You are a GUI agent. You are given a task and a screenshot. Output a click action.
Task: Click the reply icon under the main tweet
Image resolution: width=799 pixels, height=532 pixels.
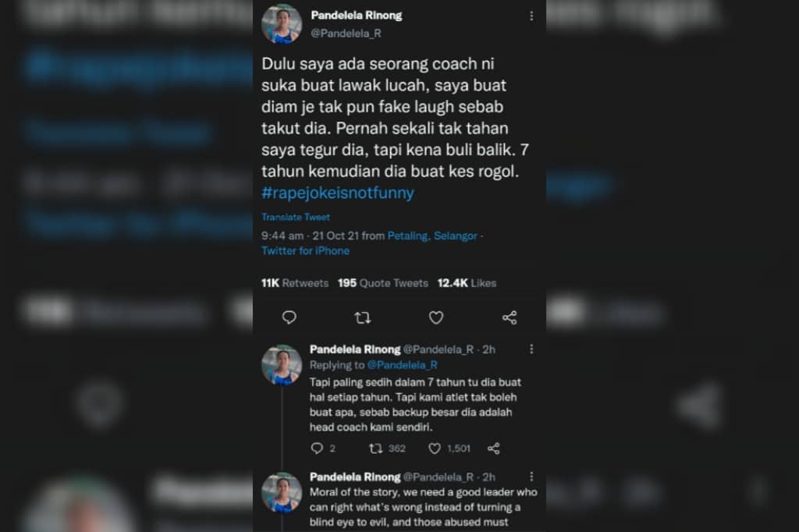289,317
